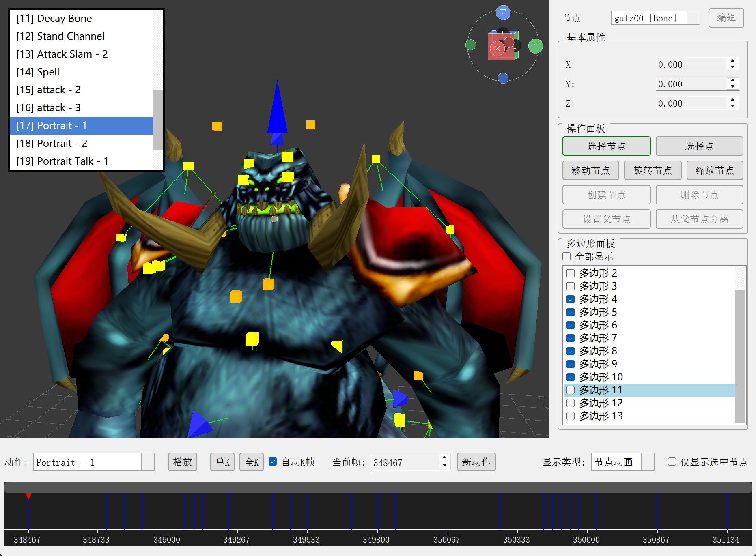Uncheck the 多边形 8 checkbox
This screenshot has width=756, height=556.
click(571, 351)
